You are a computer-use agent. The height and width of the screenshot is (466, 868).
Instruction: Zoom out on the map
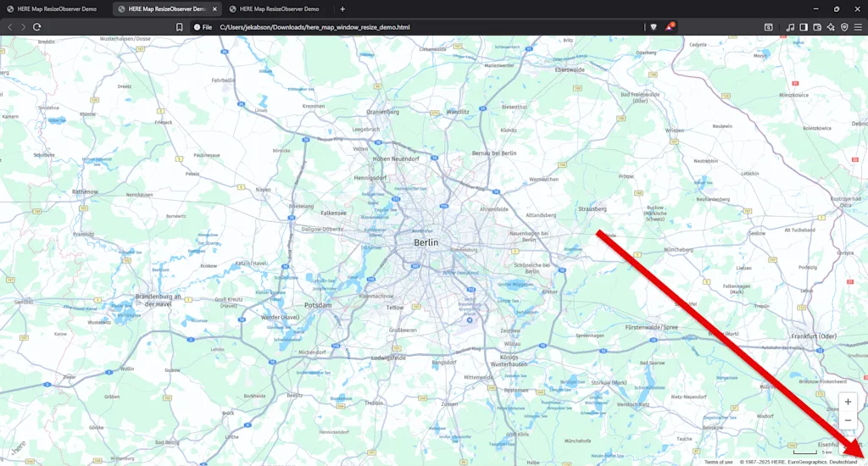(x=848, y=420)
